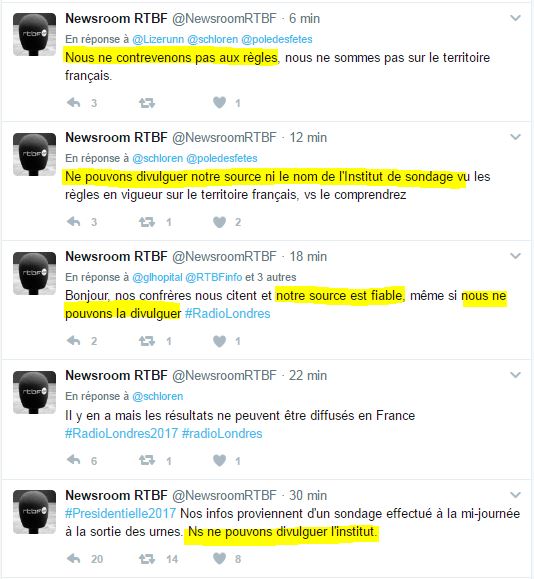Visit the @Lizerunn profile mention
The height and width of the screenshot is (579, 534).
158,39
